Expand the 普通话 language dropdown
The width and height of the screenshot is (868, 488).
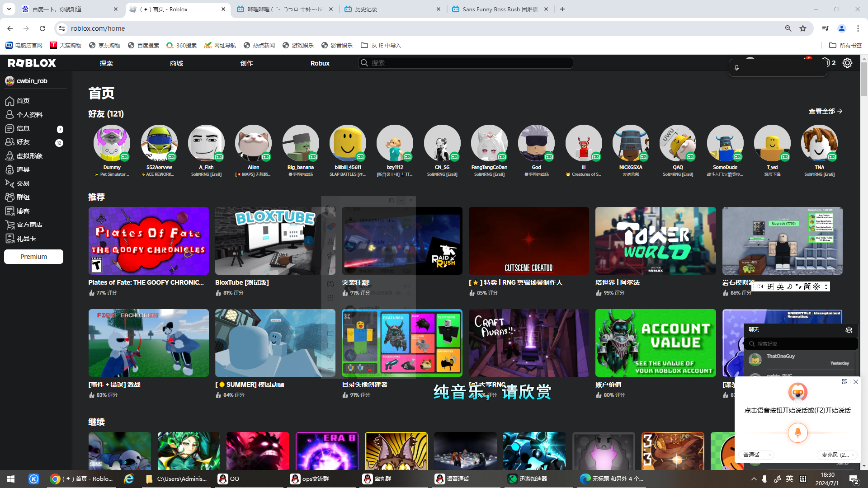tap(756, 455)
